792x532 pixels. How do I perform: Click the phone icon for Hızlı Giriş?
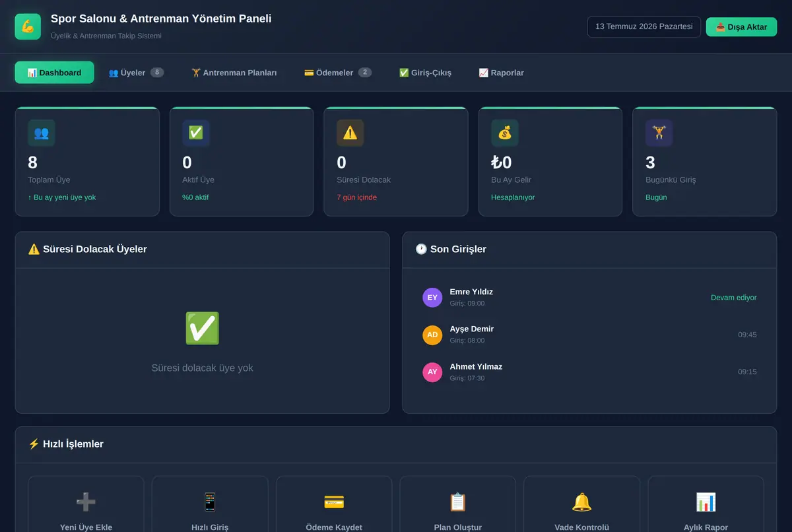pos(210,502)
